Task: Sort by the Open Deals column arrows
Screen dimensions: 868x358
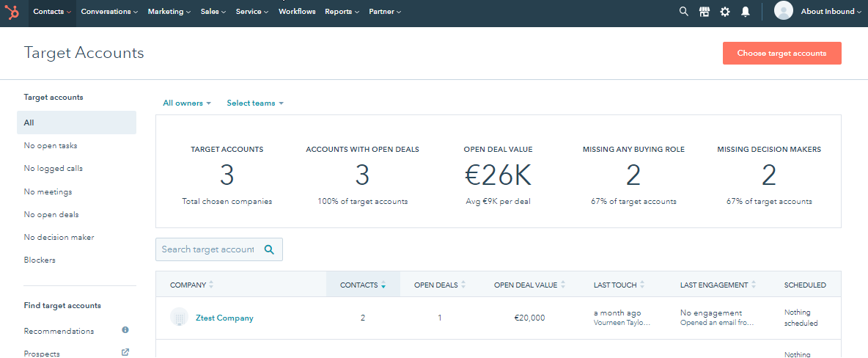Action: tap(463, 285)
